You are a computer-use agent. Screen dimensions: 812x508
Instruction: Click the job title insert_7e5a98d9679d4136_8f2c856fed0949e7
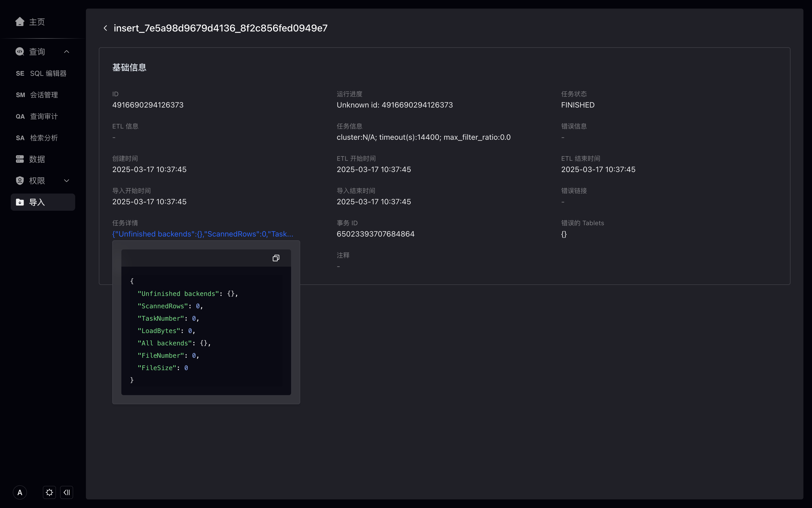coord(220,28)
